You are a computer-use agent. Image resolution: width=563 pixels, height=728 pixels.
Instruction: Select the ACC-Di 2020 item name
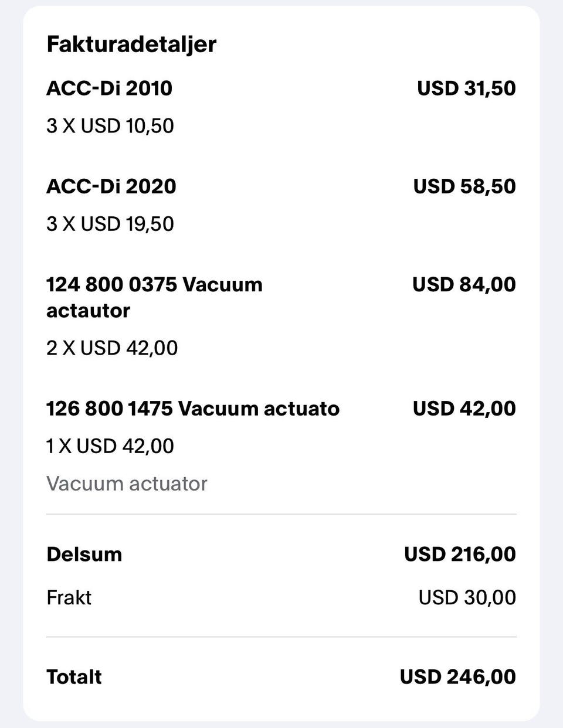(111, 186)
